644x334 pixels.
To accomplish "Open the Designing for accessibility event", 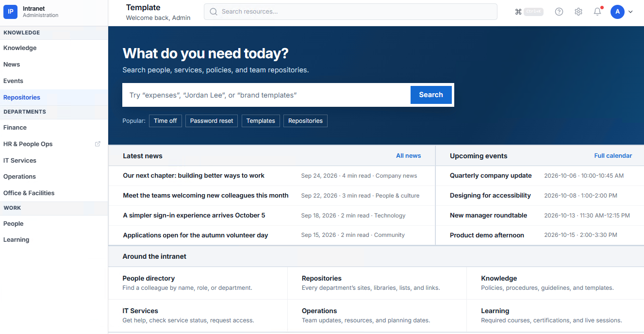I will tap(490, 196).
